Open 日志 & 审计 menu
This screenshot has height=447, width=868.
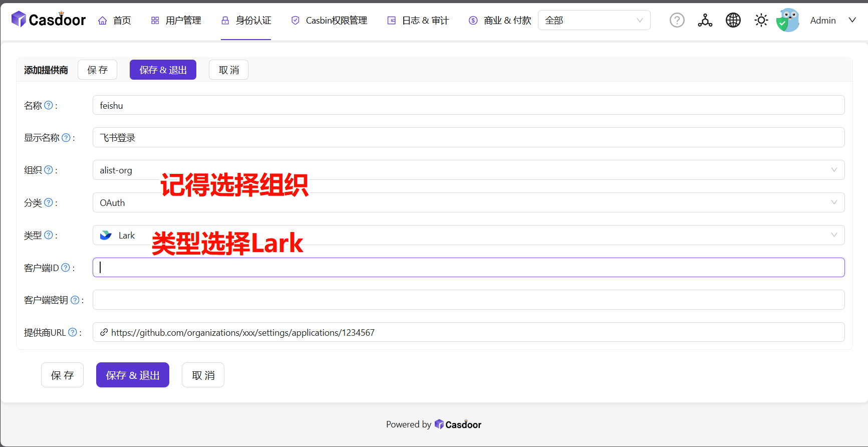click(418, 20)
